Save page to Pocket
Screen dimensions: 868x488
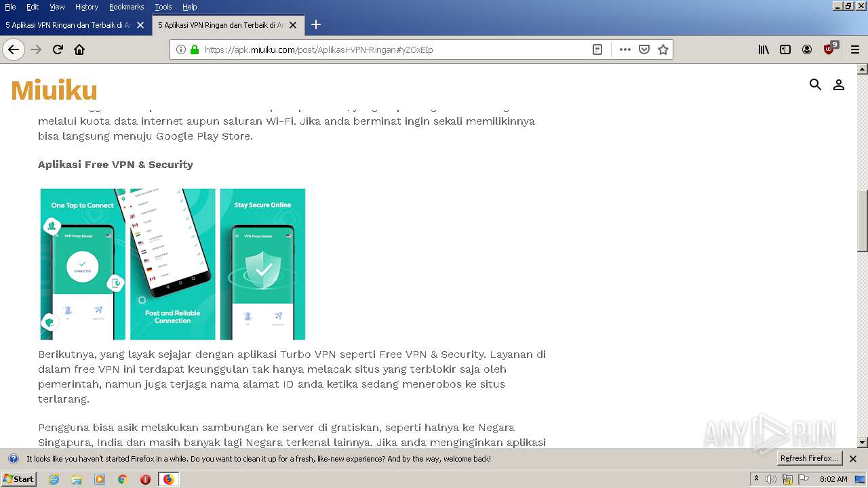point(644,49)
